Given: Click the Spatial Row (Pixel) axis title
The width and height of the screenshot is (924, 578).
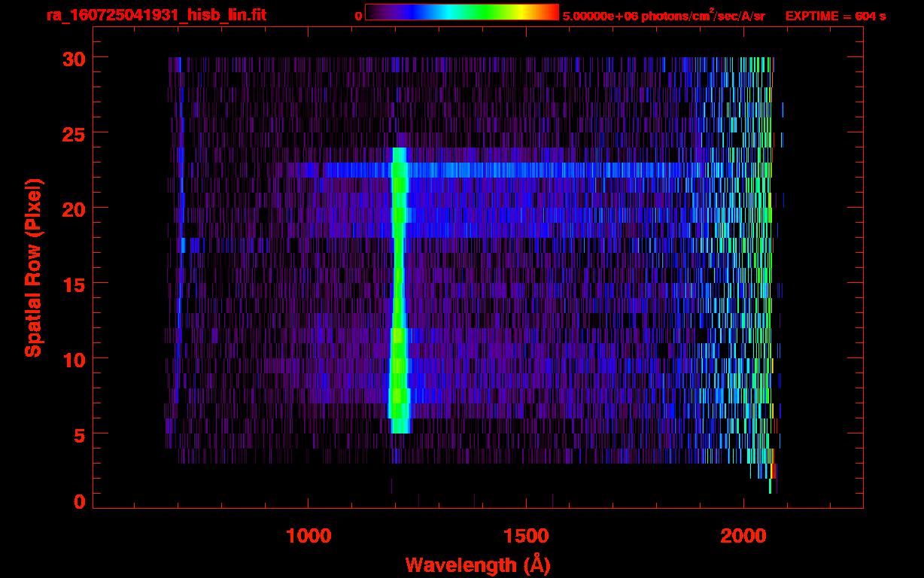Looking at the screenshot, I should pyautogui.click(x=33, y=267).
